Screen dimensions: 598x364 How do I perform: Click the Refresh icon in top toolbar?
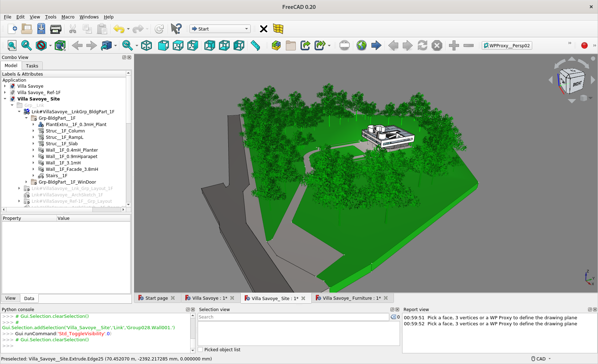pos(159,29)
